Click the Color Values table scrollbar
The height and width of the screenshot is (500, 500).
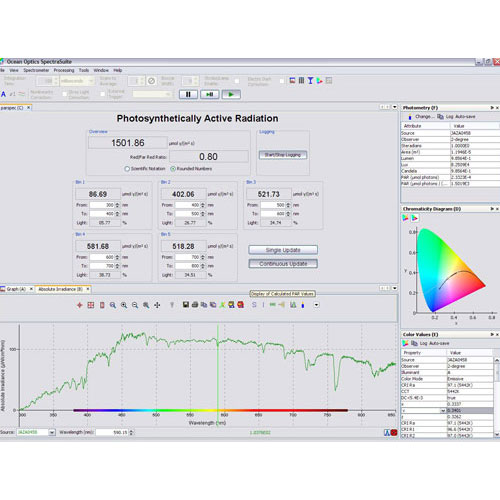click(x=497, y=397)
